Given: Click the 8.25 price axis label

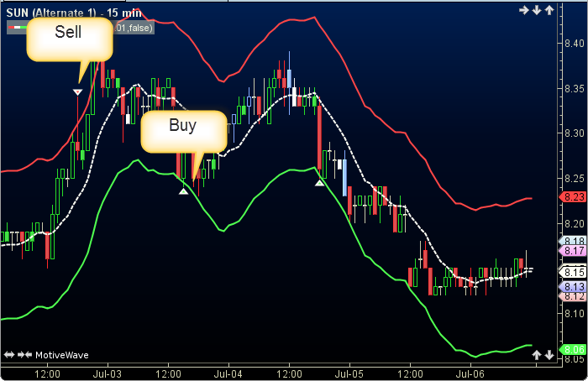Looking at the screenshot, I should tap(575, 179).
